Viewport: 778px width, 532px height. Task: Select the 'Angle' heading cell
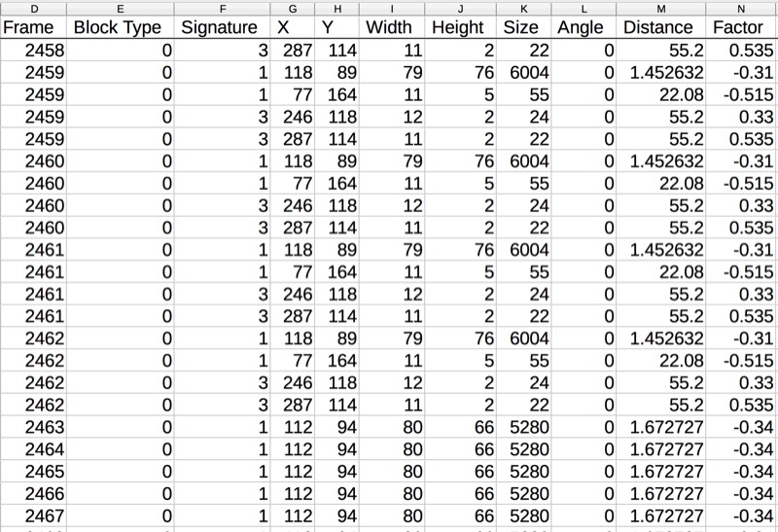click(583, 27)
